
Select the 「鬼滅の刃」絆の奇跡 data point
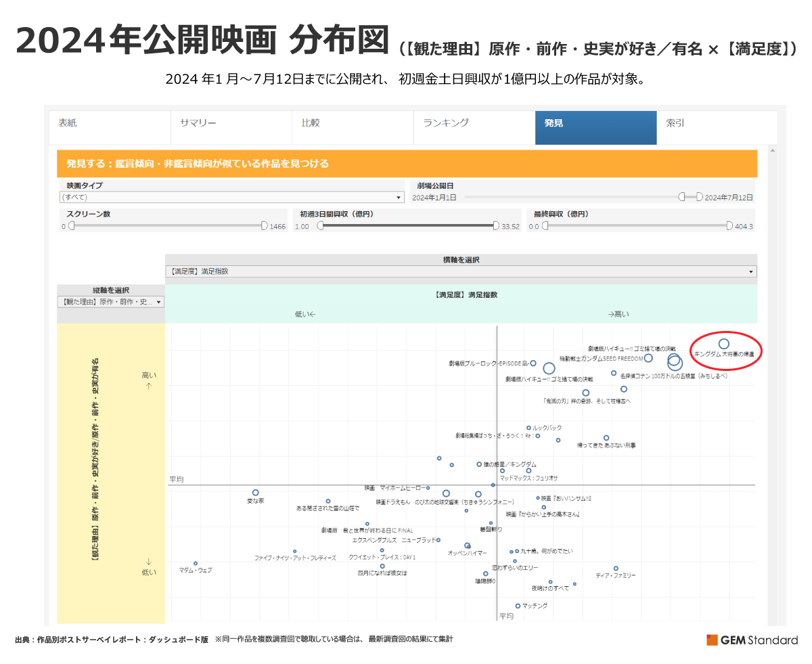[586, 393]
